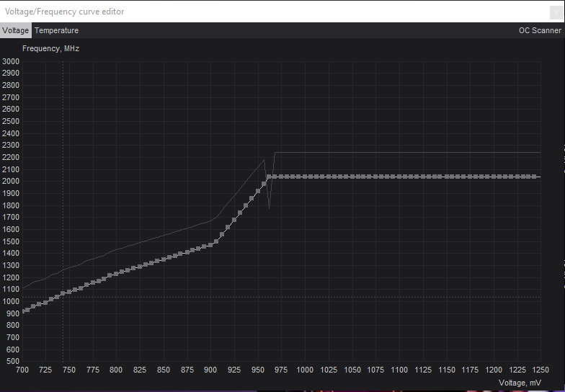Select the curve point at 950 mV
This screenshot has width=565, height=392.
click(x=258, y=191)
